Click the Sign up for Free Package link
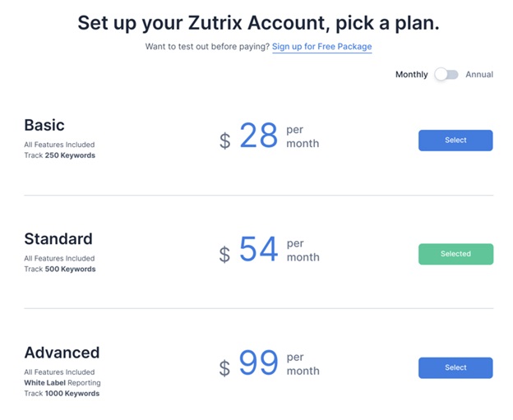Image resolution: width=513 pixels, height=420 pixels. 321,47
